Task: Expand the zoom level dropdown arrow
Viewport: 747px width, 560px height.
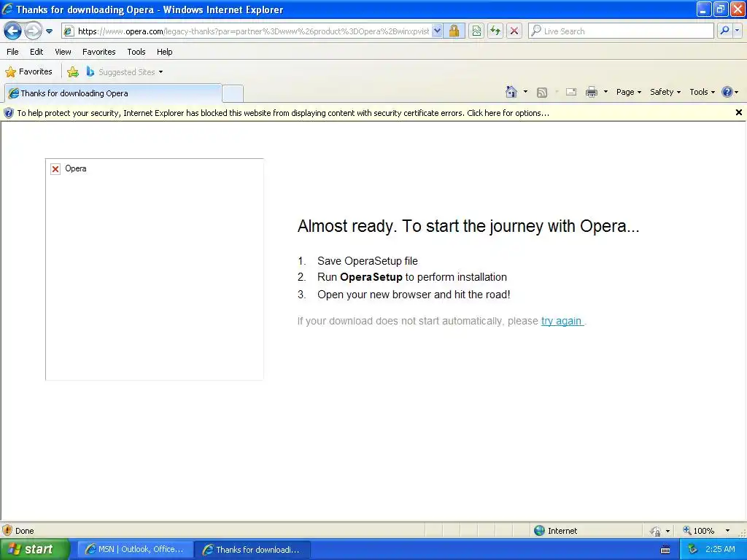Action: click(x=727, y=531)
